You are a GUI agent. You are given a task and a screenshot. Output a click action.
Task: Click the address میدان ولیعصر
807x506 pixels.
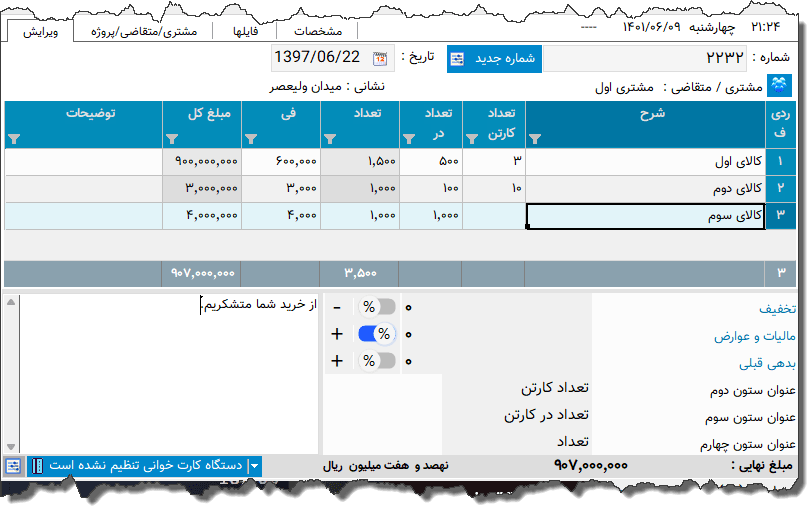305,86
